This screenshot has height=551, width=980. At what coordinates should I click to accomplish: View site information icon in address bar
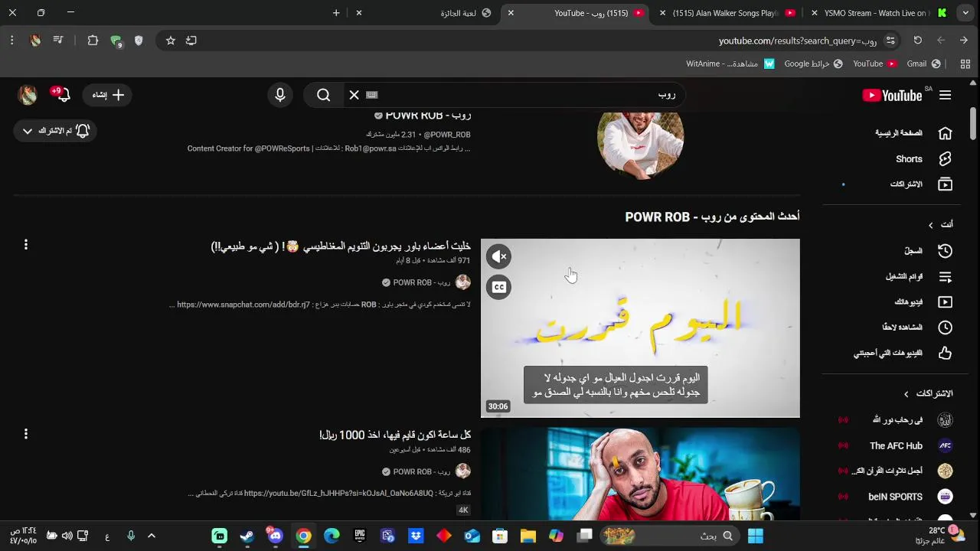click(890, 41)
